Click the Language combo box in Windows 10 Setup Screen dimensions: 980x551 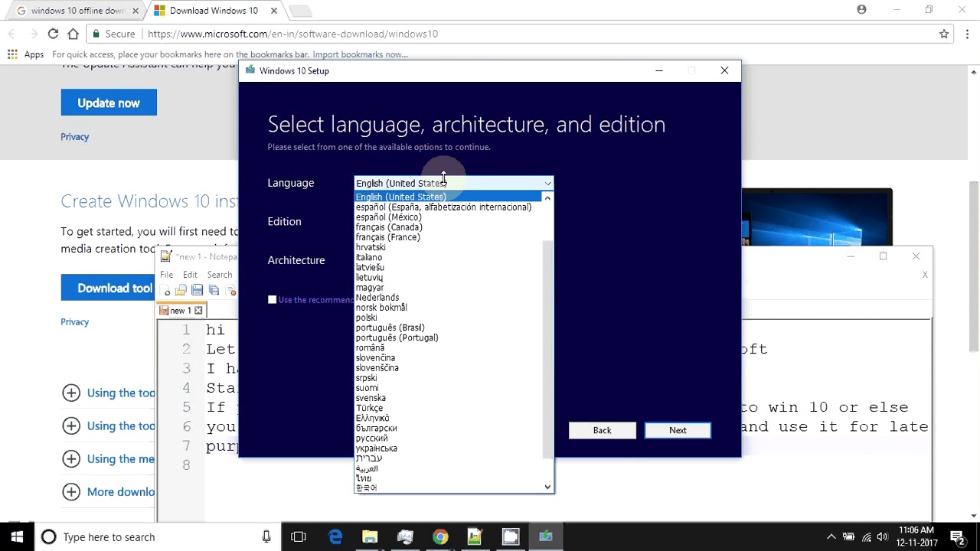(453, 183)
